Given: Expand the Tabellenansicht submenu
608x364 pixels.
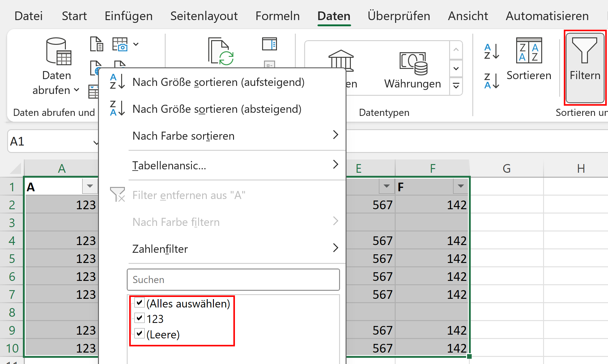Looking at the screenshot, I should point(336,164).
